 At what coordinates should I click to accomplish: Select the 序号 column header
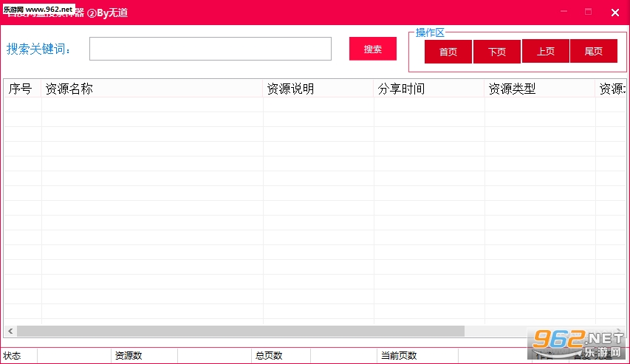pos(22,89)
